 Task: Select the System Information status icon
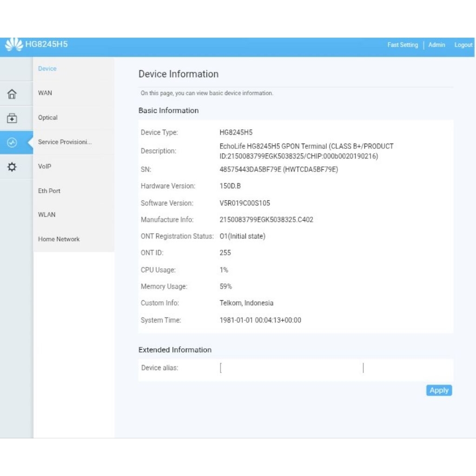coord(13,143)
